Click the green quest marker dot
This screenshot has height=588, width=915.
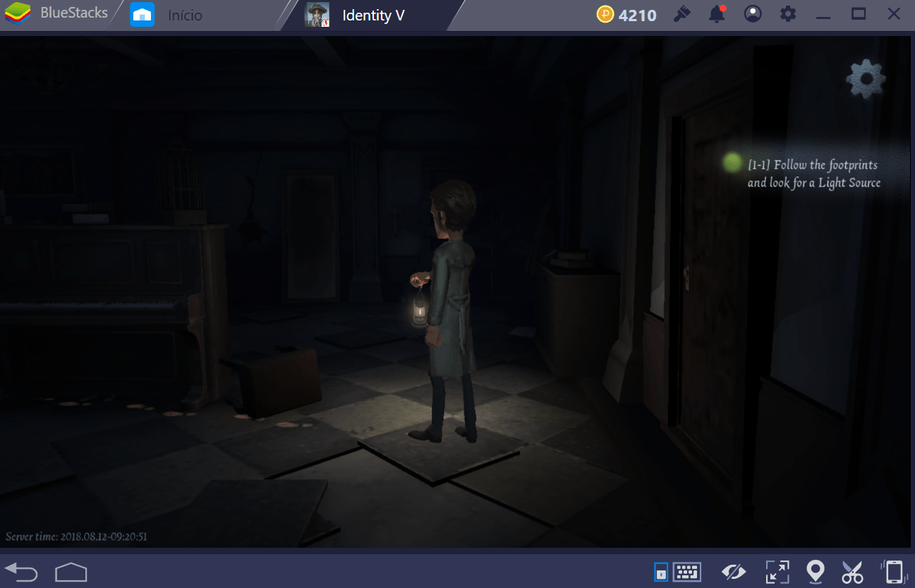[732, 162]
